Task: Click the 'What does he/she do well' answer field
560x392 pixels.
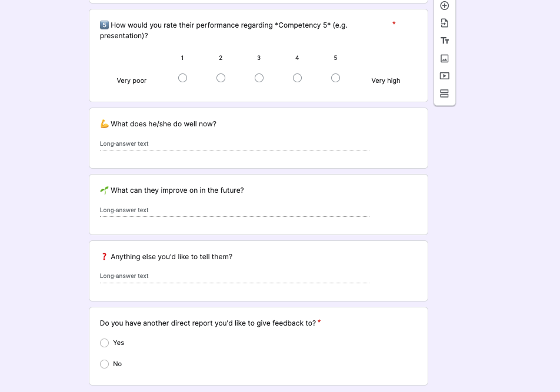Action: coord(234,144)
